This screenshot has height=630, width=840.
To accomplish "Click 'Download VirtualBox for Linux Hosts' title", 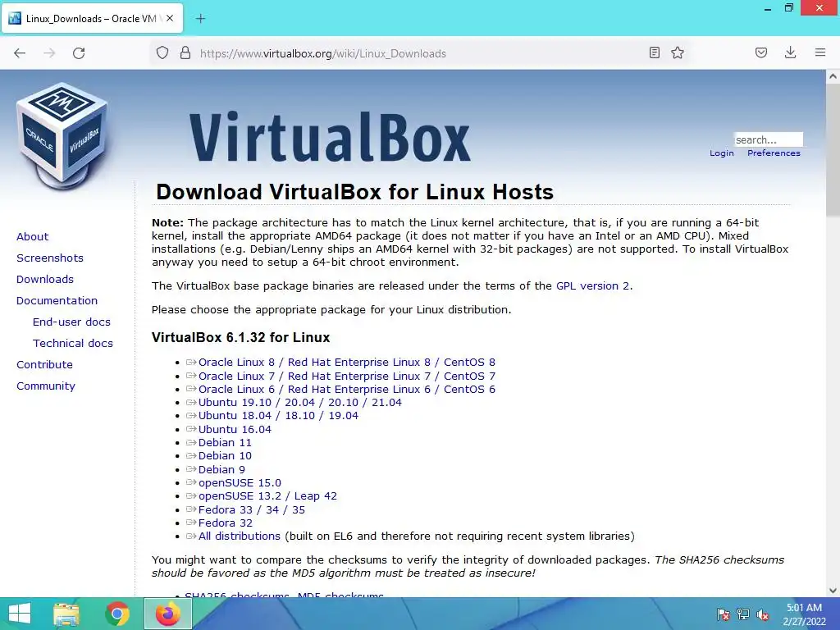I will [x=354, y=192].
